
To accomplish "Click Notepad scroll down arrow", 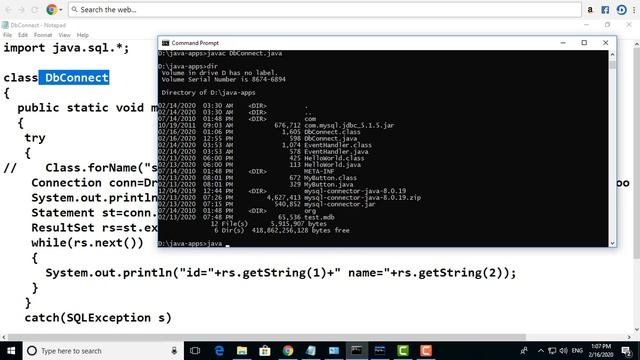I will coord(637,330).
